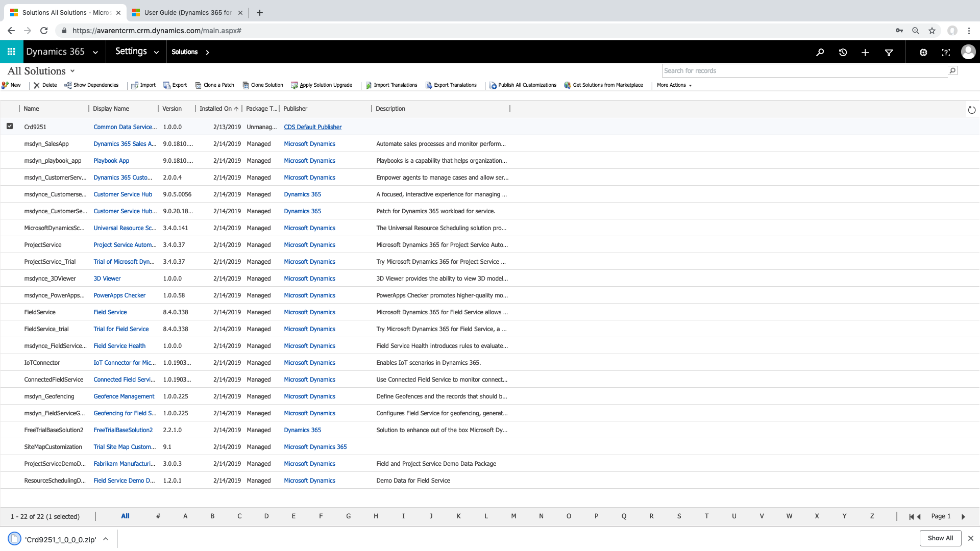Viewport: 980px width, 551px height.
Task: Open the Common Data Service solution link
Action: 125,127
